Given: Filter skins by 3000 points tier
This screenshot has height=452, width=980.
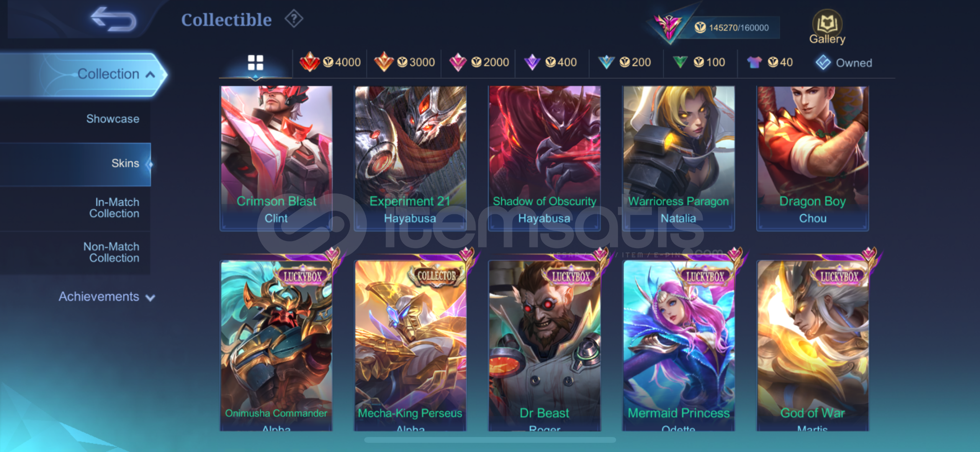Looking at the screenshot, I should point(404,62).
